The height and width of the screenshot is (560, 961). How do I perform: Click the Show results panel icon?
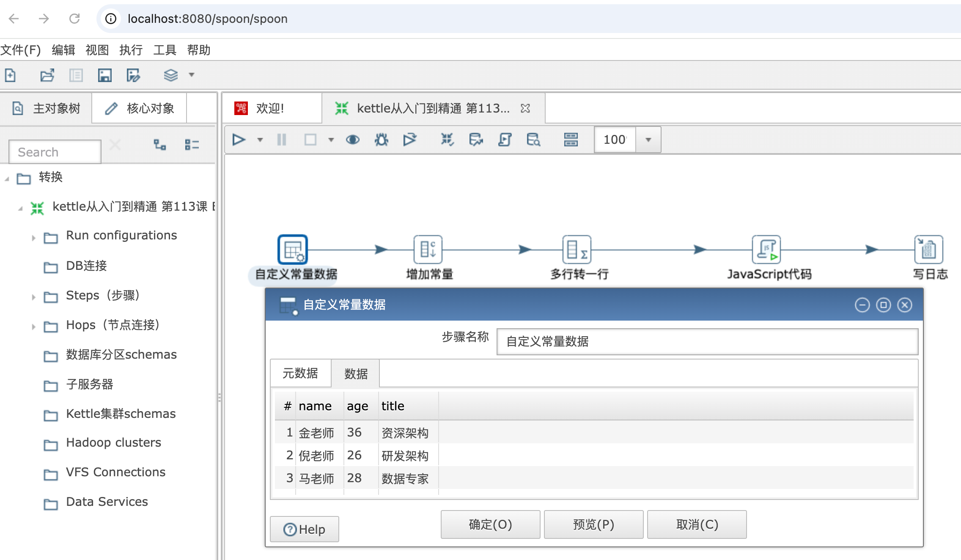(x=571, y=139)
